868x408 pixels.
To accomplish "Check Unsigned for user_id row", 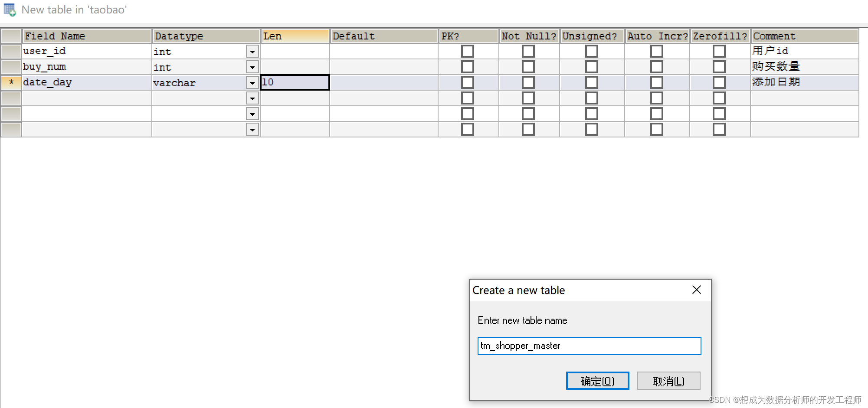I will point(592,51).
